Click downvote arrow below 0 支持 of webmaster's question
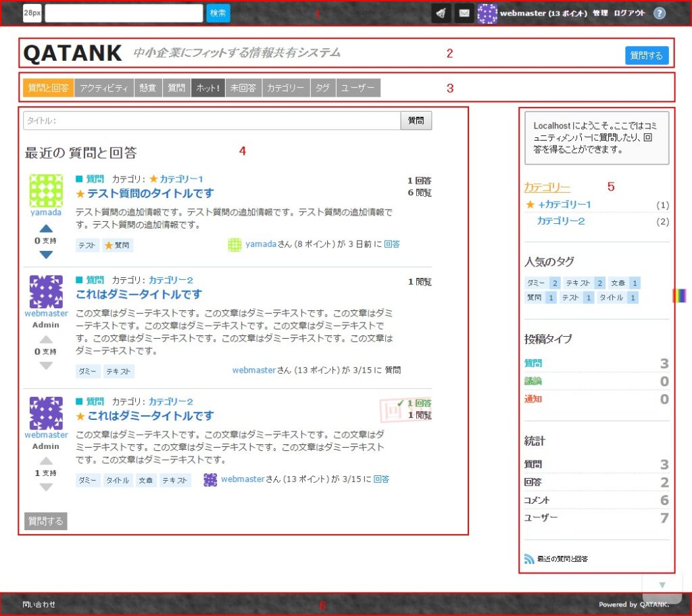 point(46,365)
